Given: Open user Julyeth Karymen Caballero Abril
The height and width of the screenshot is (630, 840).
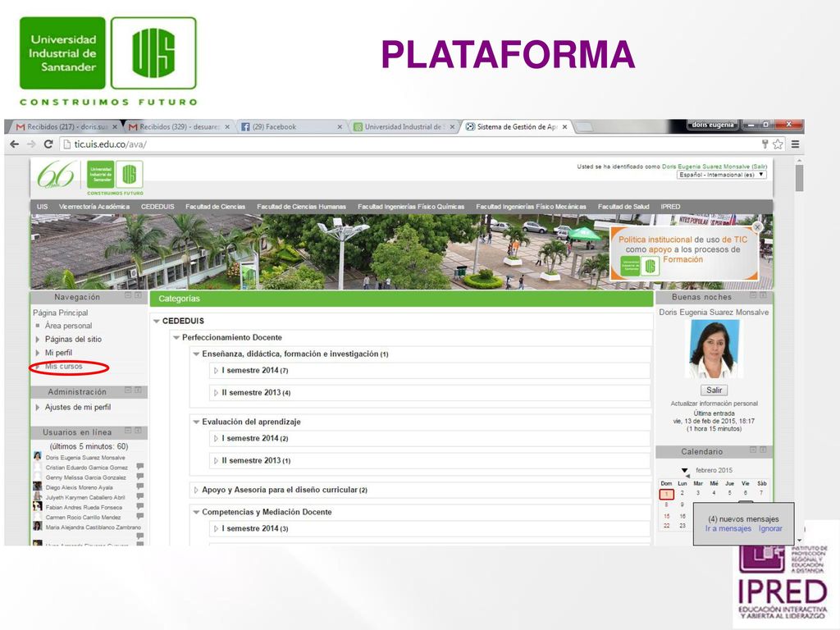Looking at the screenshot, I should (x=85, y=497).
